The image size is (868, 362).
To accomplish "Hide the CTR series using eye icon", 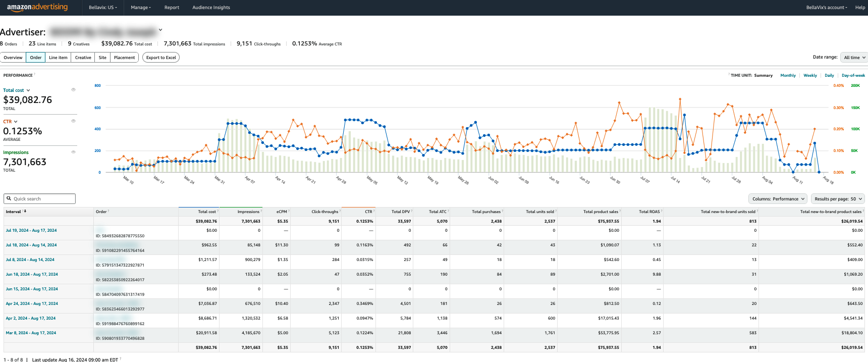I will 73,121.
